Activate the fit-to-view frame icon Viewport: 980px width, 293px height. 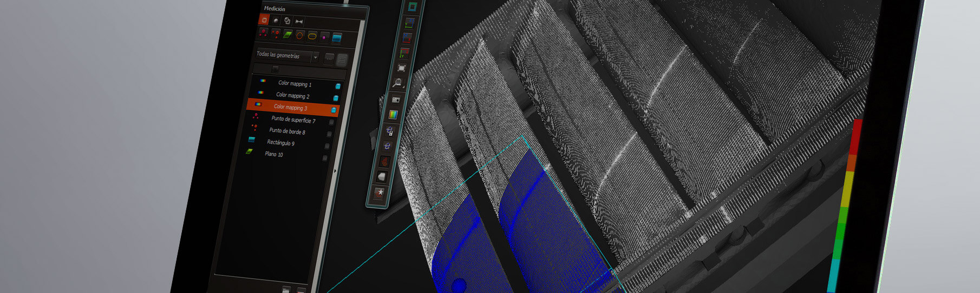(x=401, y=68)
